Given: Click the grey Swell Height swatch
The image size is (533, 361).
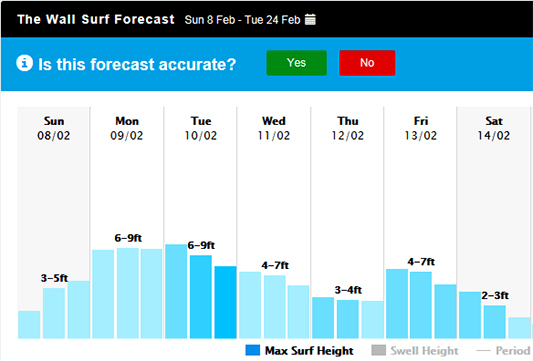Looking at the screenshot, I should click(x=379, y=350).
